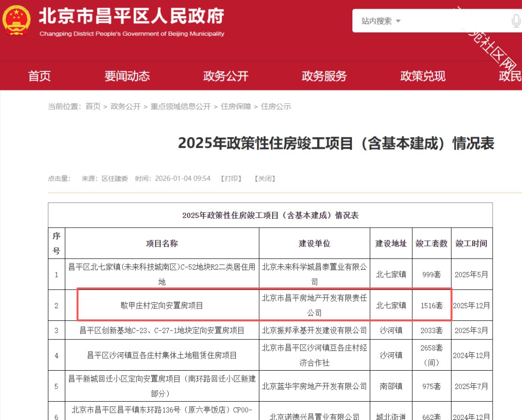Screen dimensions: 522x420
Task: Click the 1516套 completion count cell
Action: [x=431, y=305]
